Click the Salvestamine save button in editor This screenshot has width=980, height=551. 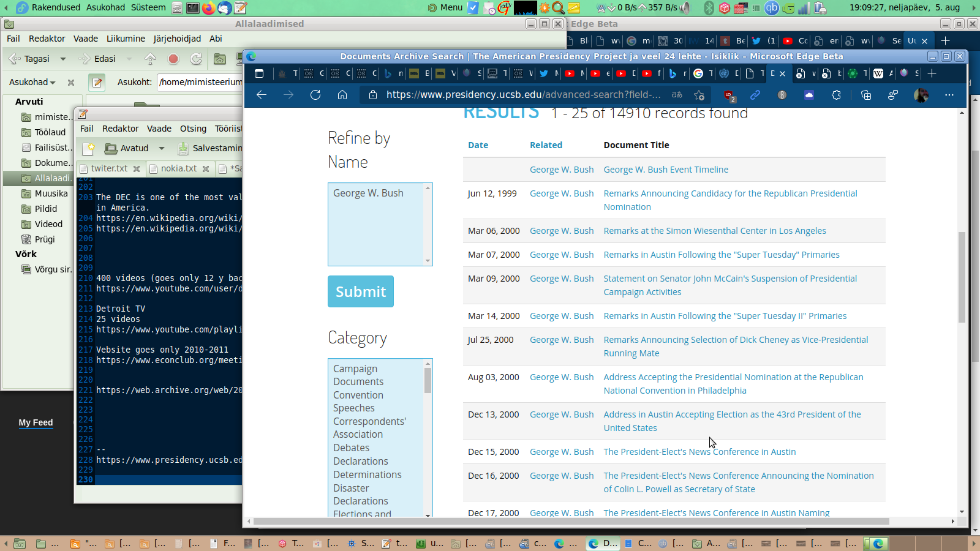coord(210,148)
